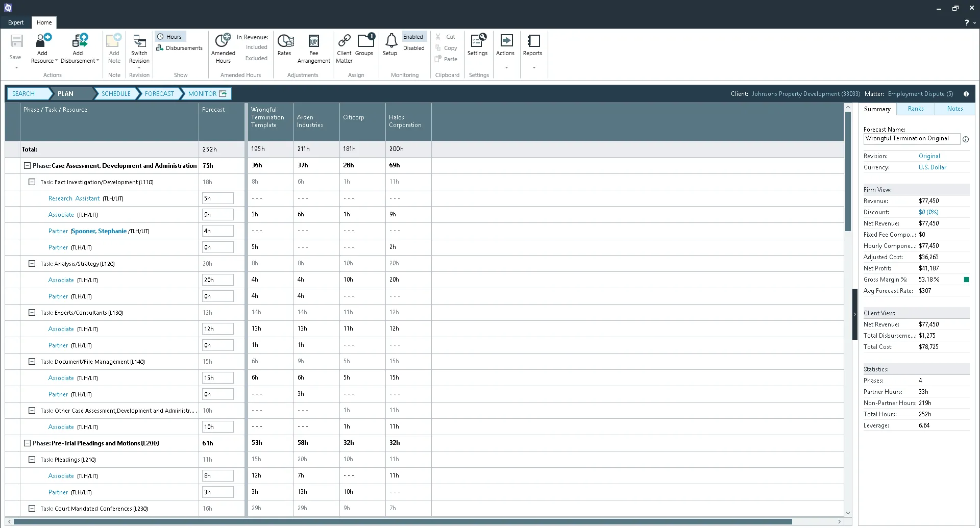
Task: Click the Original revision link
Action: pyautogui.click(x=929, y=156)
